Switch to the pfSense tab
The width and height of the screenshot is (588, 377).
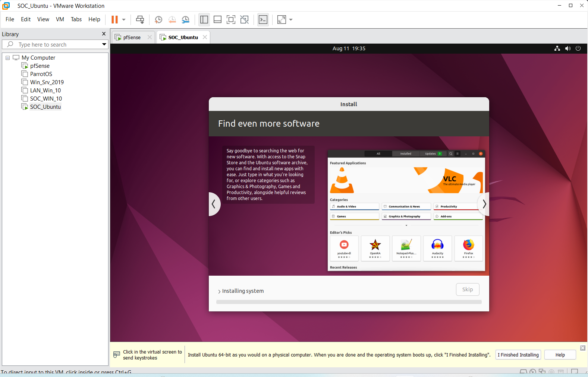[x=132, y=37]
